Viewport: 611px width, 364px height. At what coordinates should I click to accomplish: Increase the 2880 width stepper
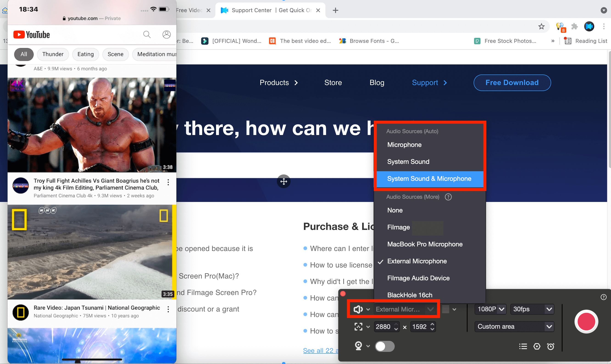[396, 325]
